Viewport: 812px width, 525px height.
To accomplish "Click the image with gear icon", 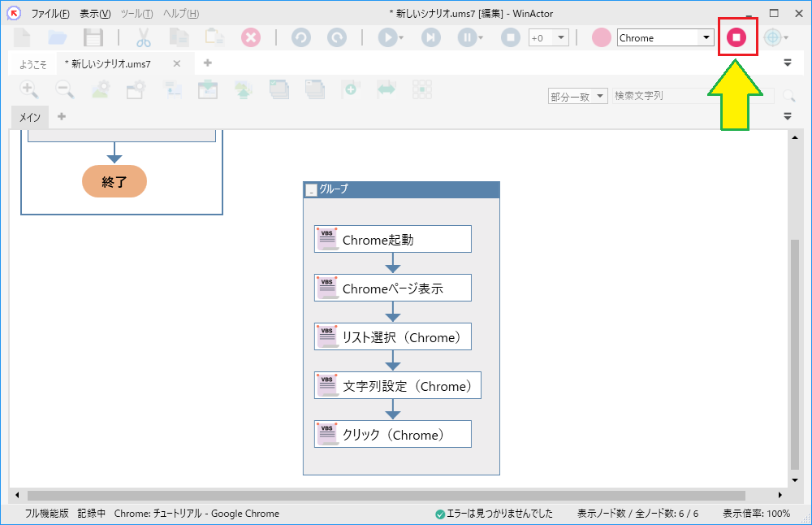I will point(101,89).
